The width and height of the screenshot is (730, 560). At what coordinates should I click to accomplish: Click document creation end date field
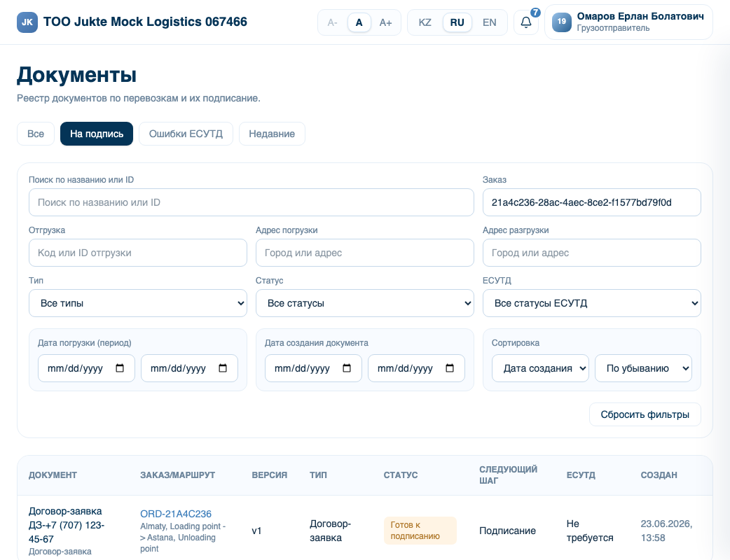click(416, 368)
